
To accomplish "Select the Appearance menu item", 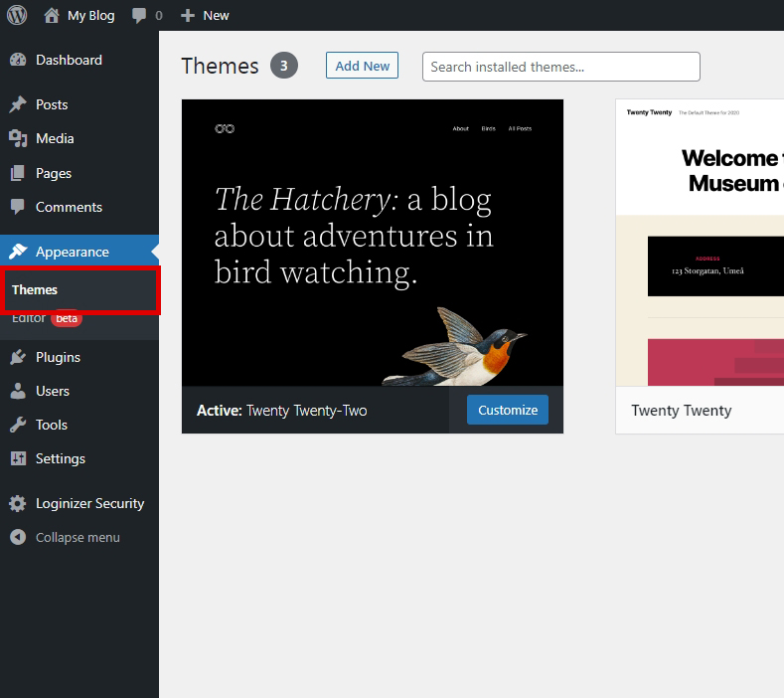I will (79, 252).
